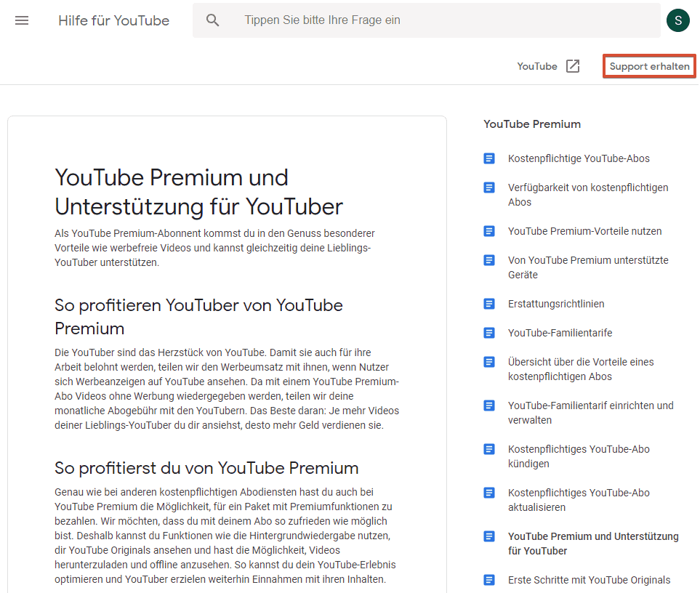Click intro paragraph starting Als YouTube Premium-Abonnent
Screen dimensions: 700x593
[214, 248]
